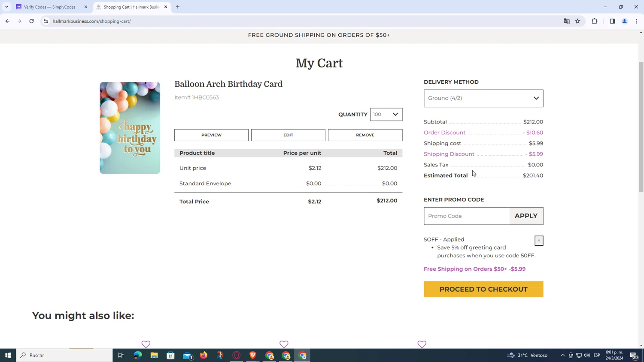This screenshot has width=644, height=362.
Task: Open the tab search chevron
Action: (x=6, y=7)
